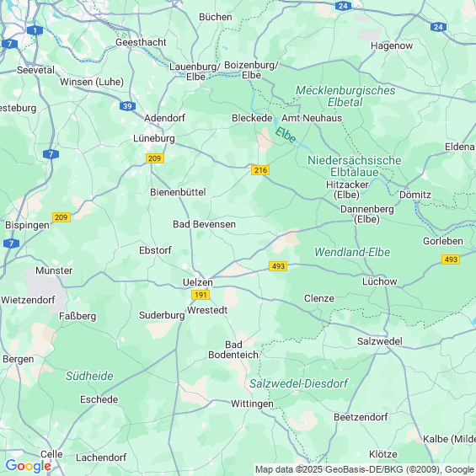Click the A39 highway shield near Adendorf
This screenshot has height=476, width=476.
pyautogui.click(x=127, y=106)
